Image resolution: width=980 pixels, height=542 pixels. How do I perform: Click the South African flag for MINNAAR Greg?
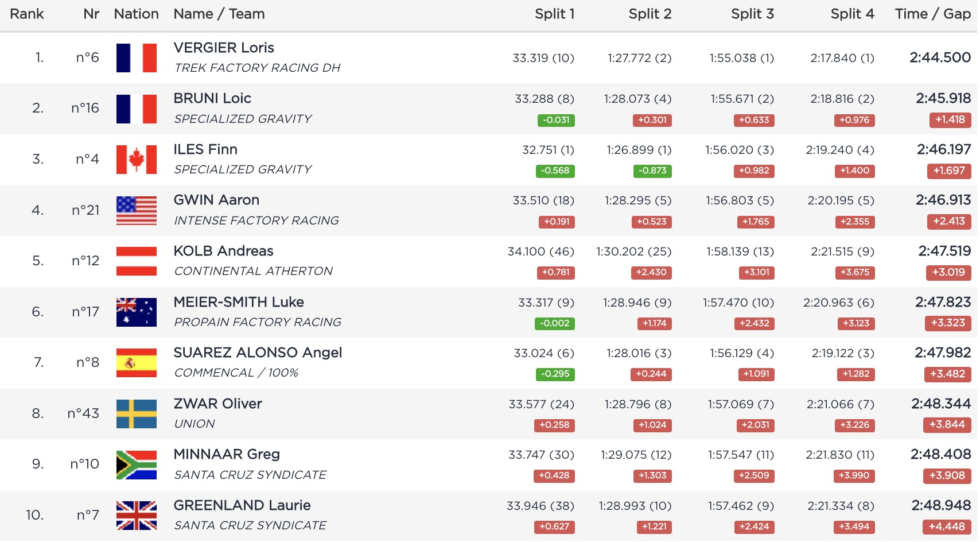136,464
